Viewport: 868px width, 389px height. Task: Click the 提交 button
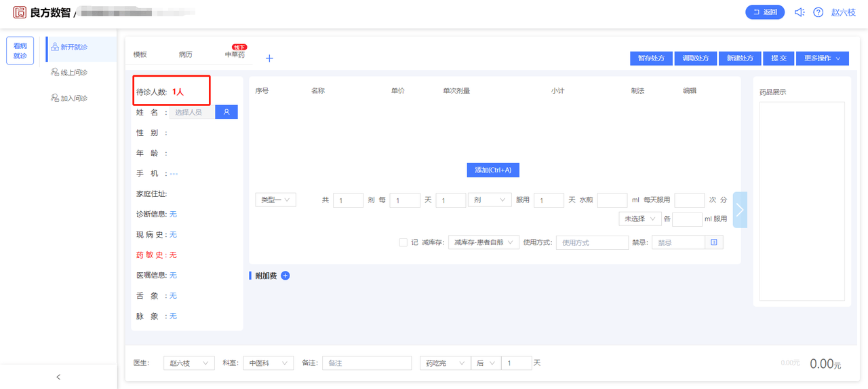coord(778,58)
